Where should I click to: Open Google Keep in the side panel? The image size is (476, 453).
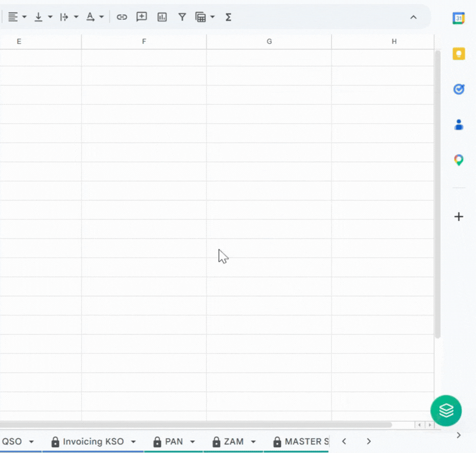[x=458, y=53]
